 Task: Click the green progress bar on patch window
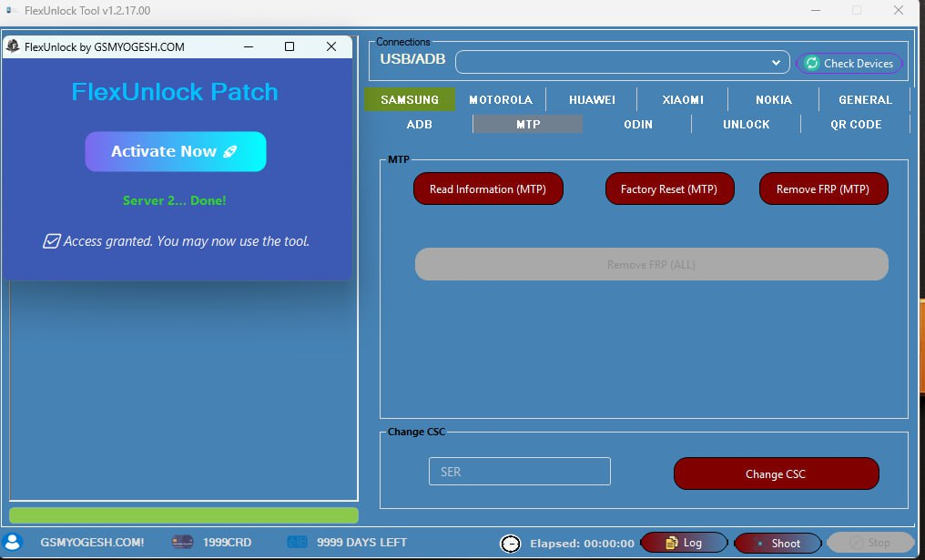(182, 514)
